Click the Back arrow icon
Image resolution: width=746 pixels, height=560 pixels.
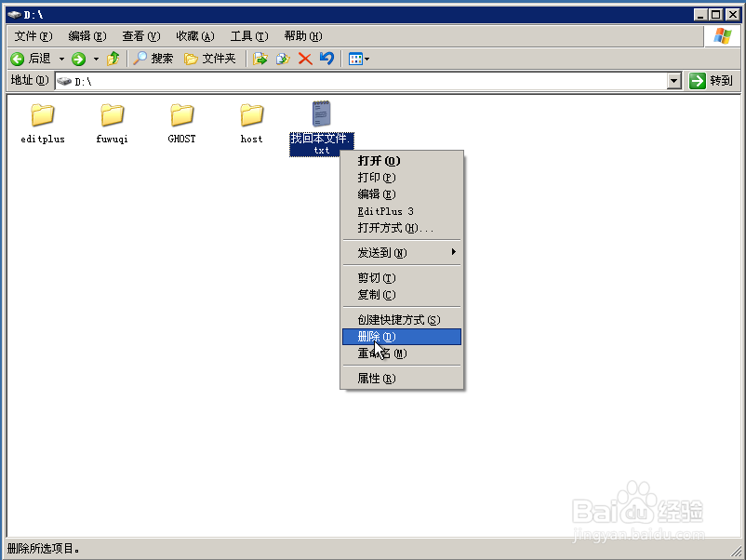(18, 59)
